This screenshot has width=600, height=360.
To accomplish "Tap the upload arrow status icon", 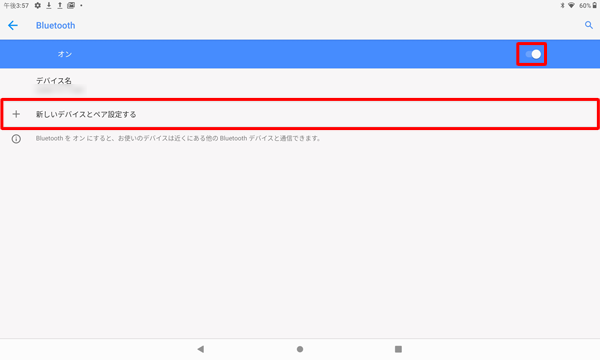I will [60, 5].
